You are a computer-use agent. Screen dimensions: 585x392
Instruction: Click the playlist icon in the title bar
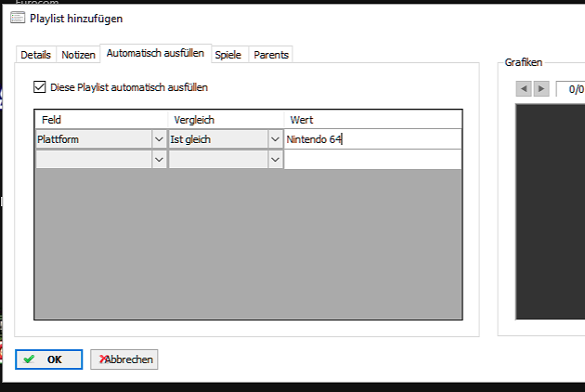click(18, 18)
